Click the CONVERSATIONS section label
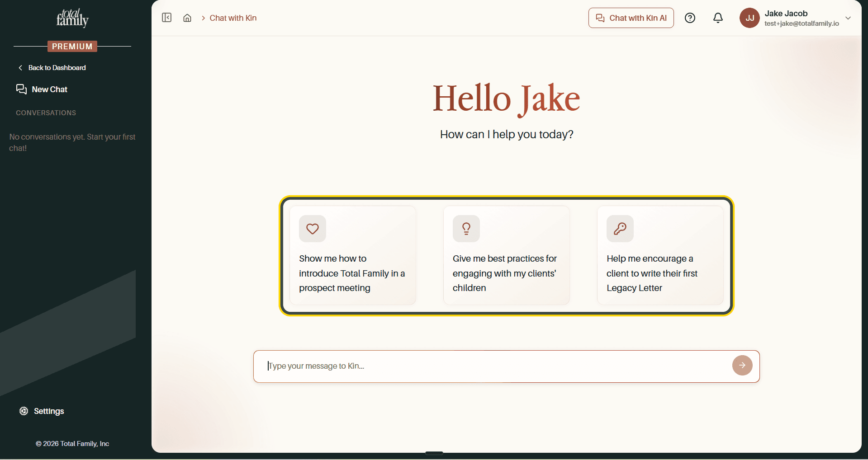Image resolution: width=868 pixels, height=460 pixels. click(46, 113)
